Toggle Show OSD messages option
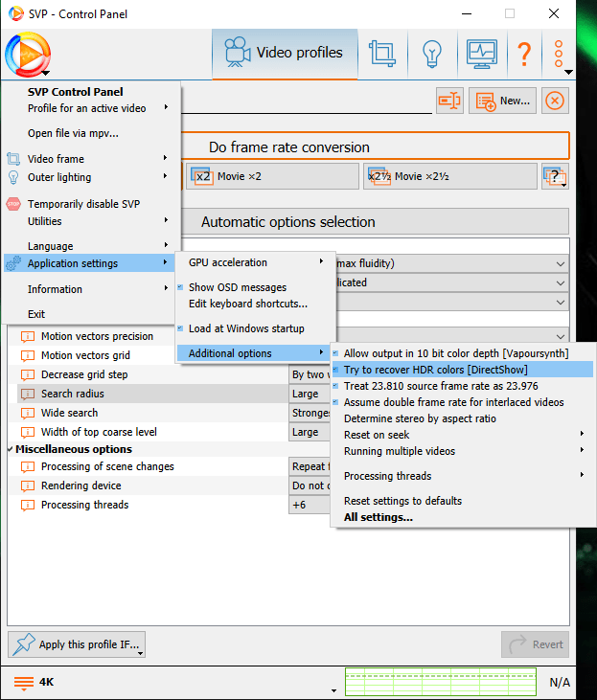 [255, 287]
